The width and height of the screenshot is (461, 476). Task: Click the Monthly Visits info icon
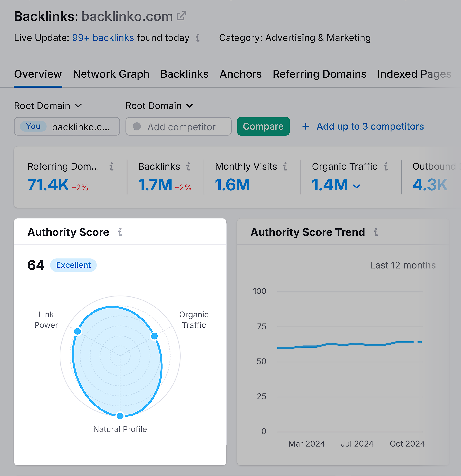pyautogui.click(x=289, y=167)
